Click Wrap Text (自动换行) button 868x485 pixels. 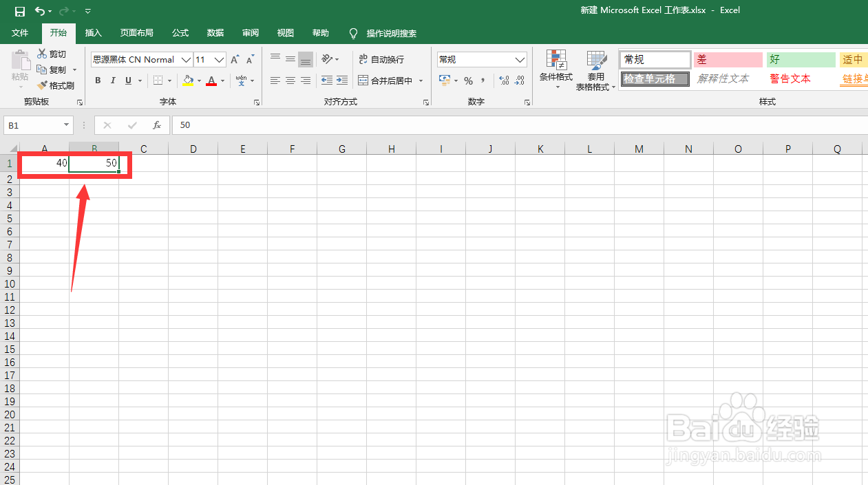click(381, 60)
